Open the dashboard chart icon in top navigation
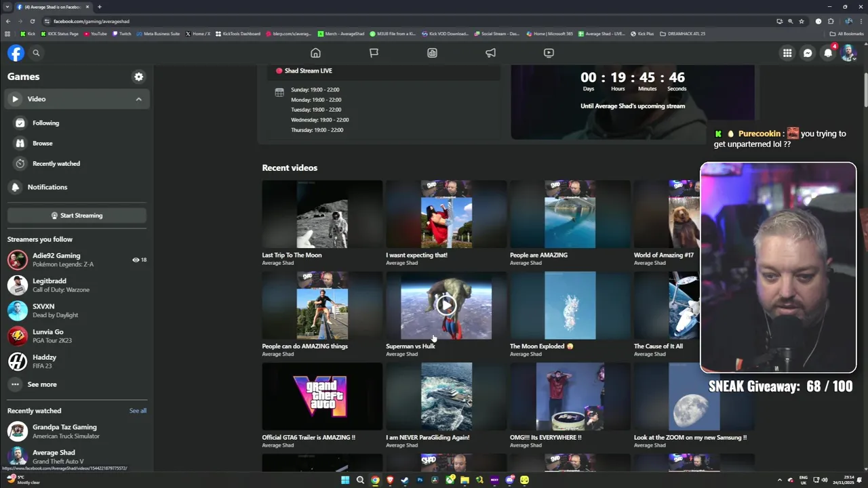Viewport: 868px width, 488px height. [x=432, y=53]
